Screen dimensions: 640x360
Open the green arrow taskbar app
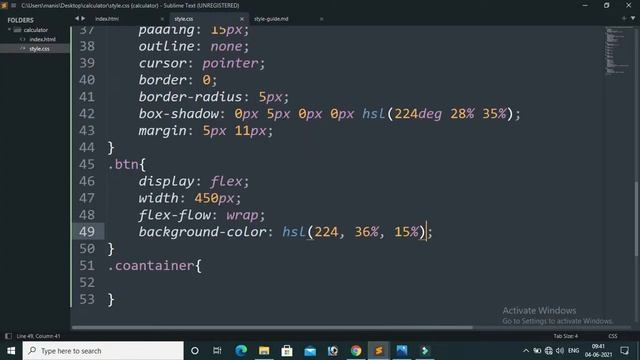point(424,351)
